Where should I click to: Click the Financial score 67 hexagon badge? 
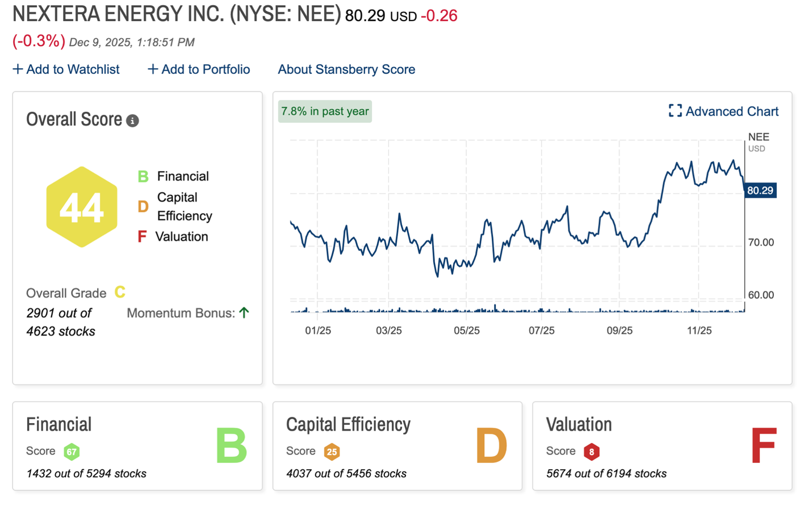(x=72, y=452)
